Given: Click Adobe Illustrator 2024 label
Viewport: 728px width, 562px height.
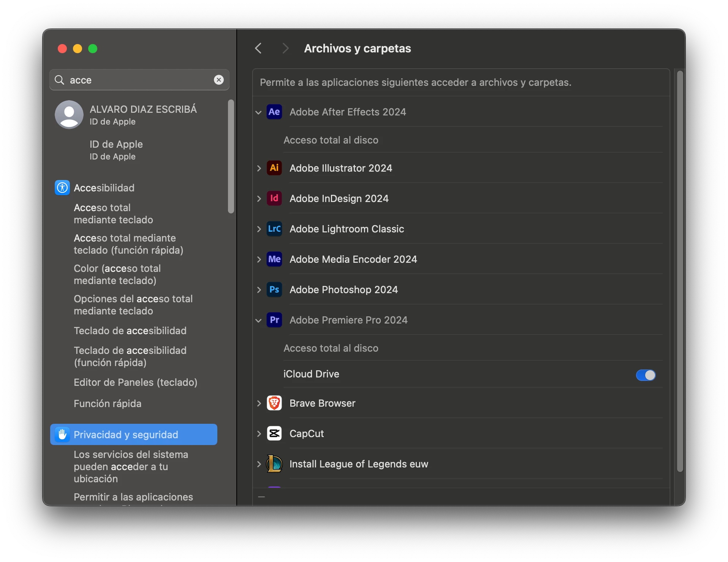Looking at the screenshot, I should tap(341, 168).
